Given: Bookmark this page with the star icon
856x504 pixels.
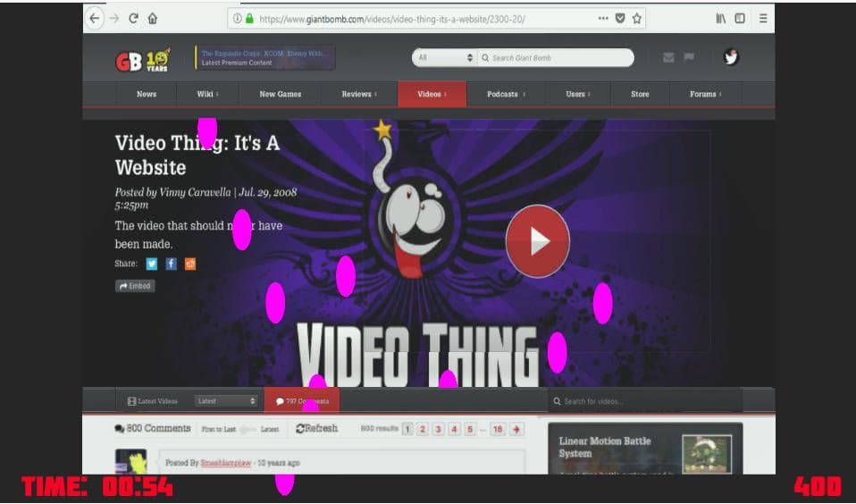Looking at the screenshot, I should pyautogui.click(x=636, y=19).
